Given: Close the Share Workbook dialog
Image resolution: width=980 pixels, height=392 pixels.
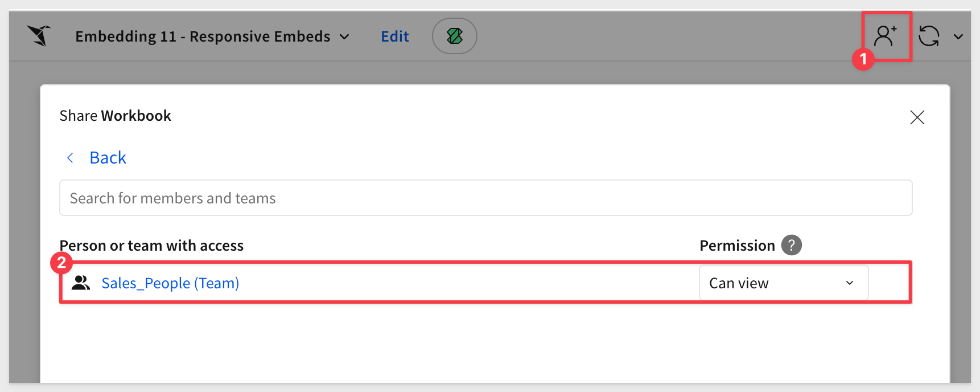Looking at the screenshot, I should [x=917, y=117].
